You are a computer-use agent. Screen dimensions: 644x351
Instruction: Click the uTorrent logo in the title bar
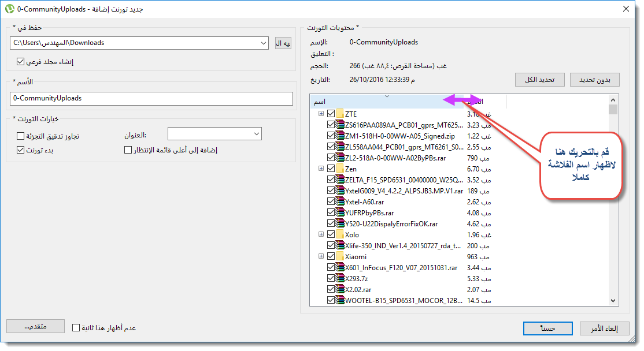tap(9, 9)
